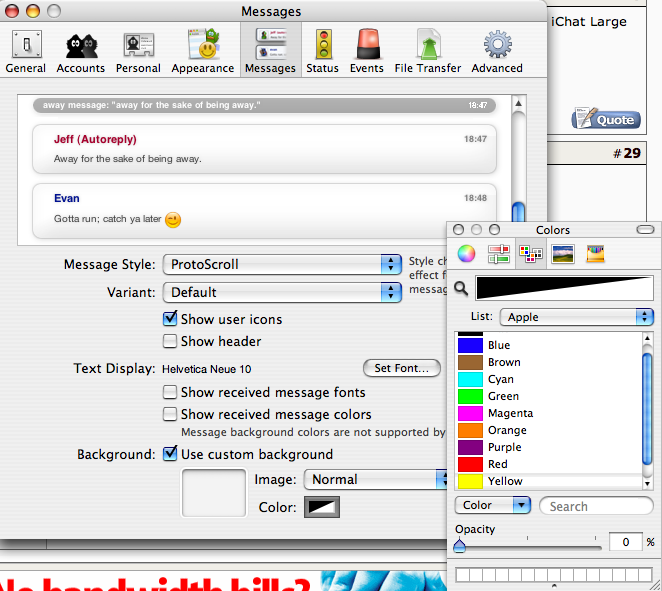Select Red in the color list

point(549,464)
